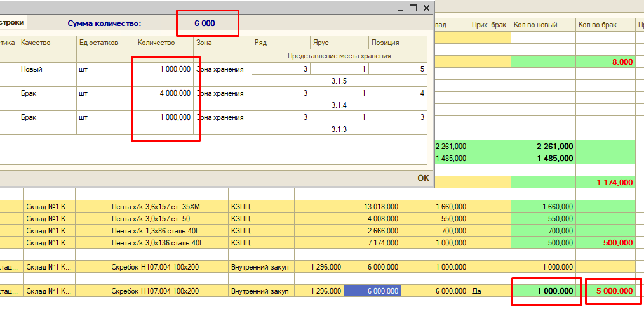644x314 pixels.
Task: Select the 2 666,000 quantity cell
Action: 373,231
